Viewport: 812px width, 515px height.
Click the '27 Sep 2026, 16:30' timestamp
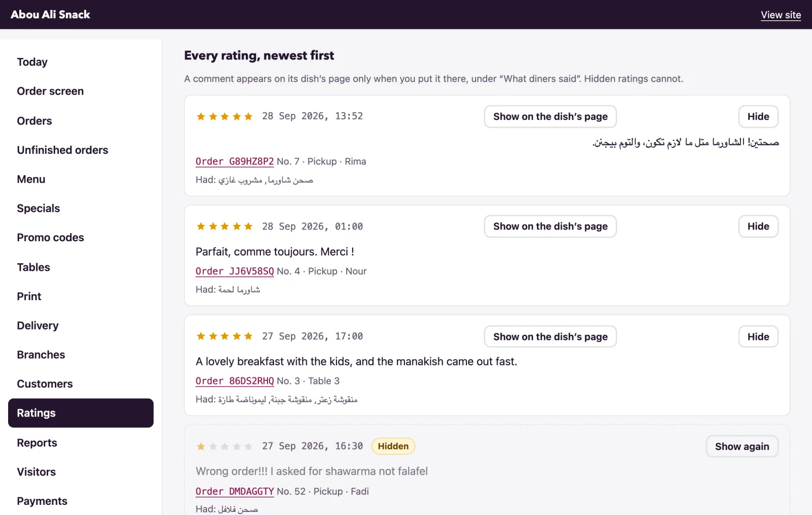312,446
